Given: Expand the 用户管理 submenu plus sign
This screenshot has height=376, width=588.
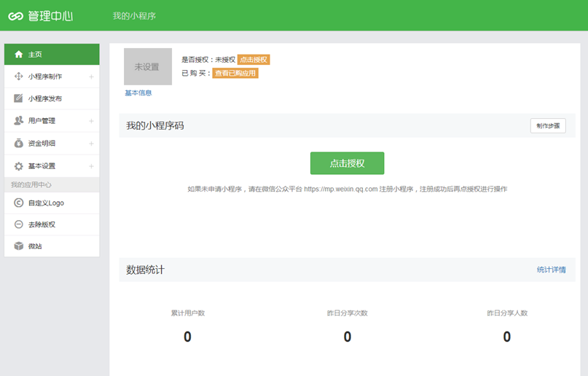Looking at the screenshot, I should pyautogui.click(x=91, y=121).
